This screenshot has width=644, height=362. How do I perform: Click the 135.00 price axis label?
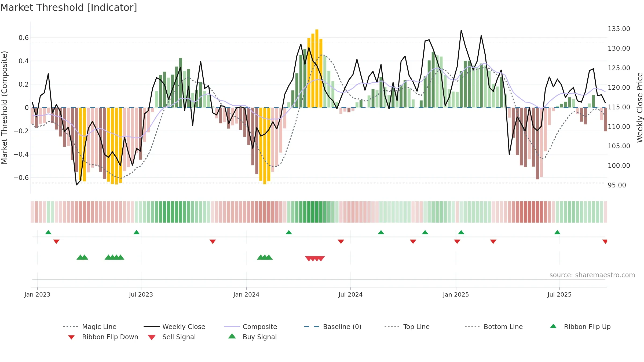619,29
